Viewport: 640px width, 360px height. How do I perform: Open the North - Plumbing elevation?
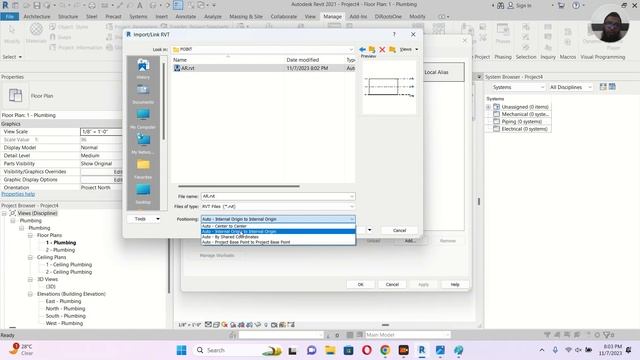(x=65, y=309)
